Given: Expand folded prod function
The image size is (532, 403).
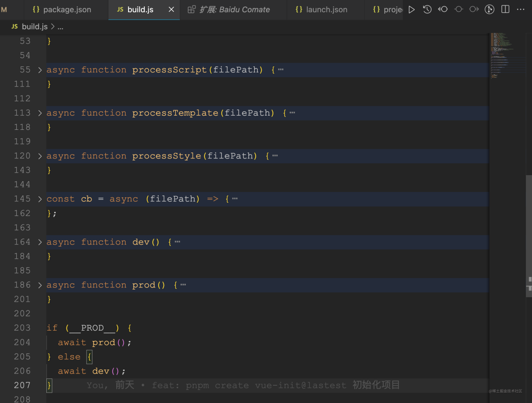Looking at the screenshot, I should click(x=40, y=285).
